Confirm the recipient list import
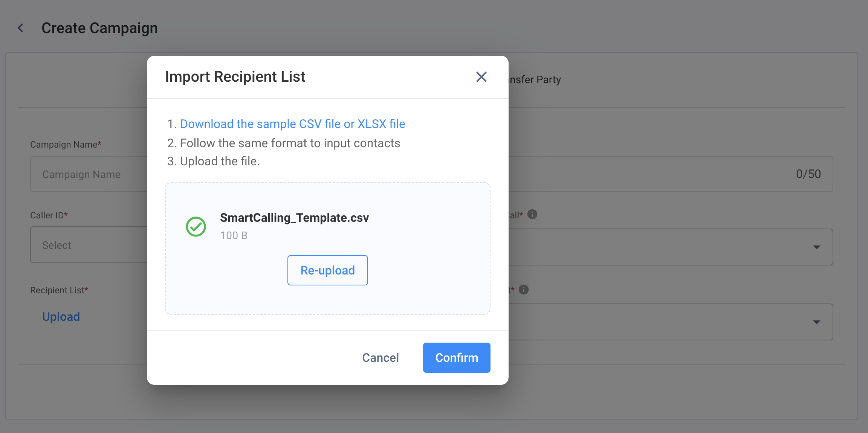The height and width of the screenshot is (433, 868). pos(457,358)
